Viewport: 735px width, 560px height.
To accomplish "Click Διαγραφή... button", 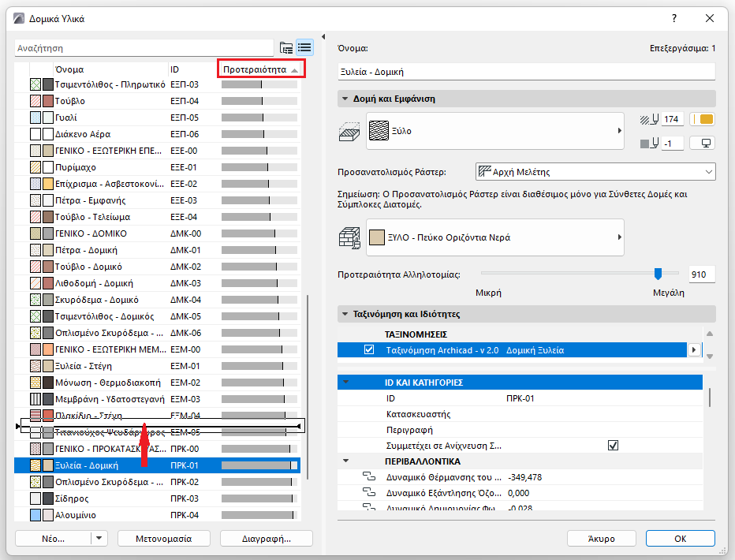I will click(x=267, y=539).
